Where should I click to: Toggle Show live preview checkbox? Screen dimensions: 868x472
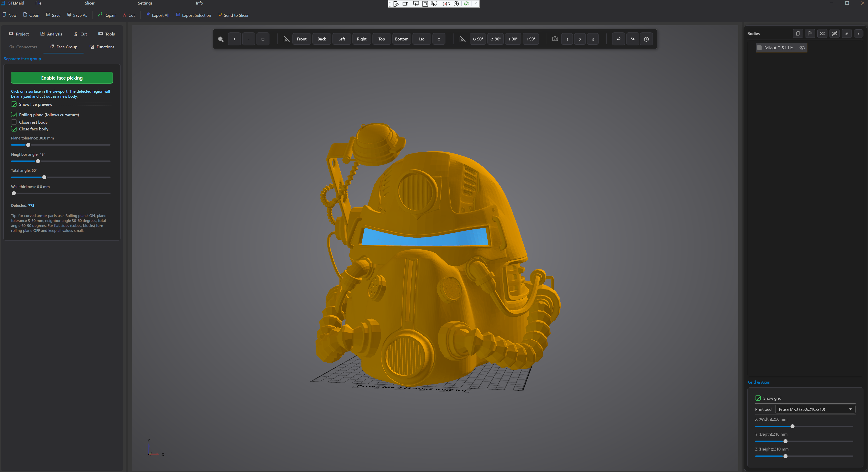tap(14, 104)
